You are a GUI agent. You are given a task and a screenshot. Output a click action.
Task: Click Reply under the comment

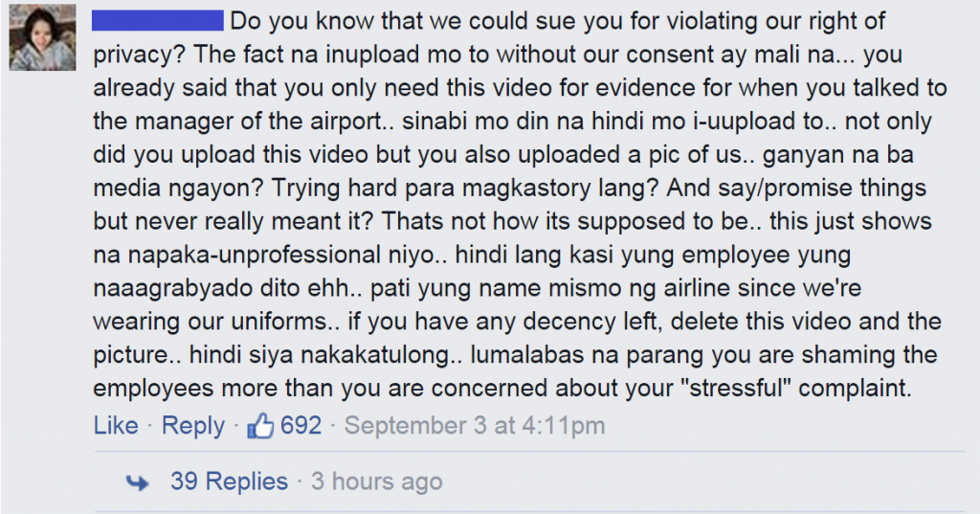point(192,426)
